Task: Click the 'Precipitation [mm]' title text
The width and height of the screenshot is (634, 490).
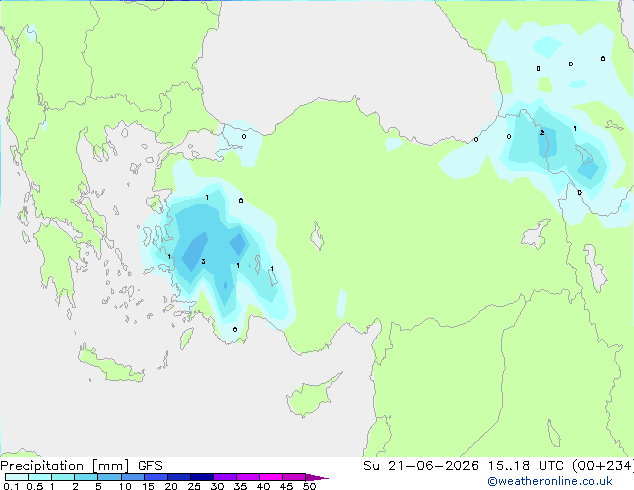Action: click(x=65, y=466)
